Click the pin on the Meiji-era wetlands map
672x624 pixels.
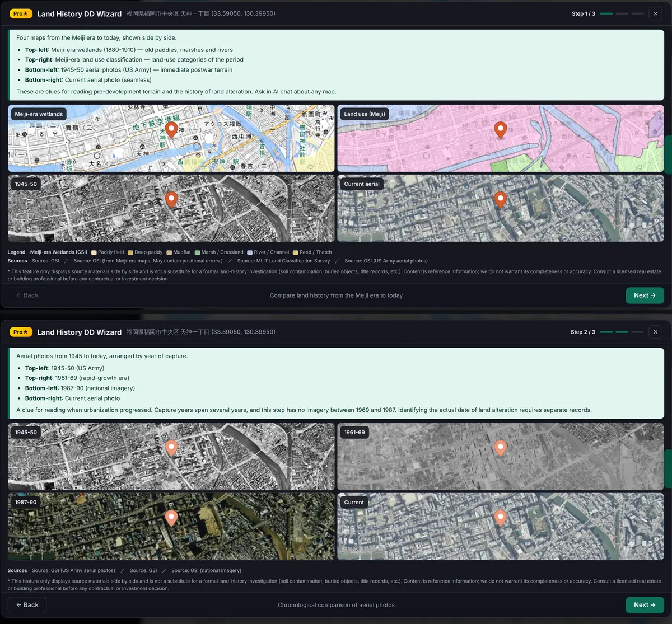point(171,130)
